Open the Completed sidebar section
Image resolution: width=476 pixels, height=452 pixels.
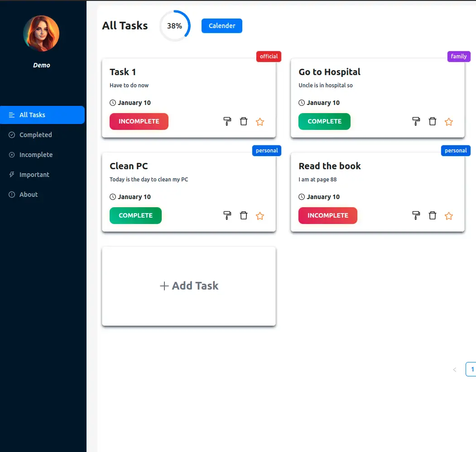point(42,135)
